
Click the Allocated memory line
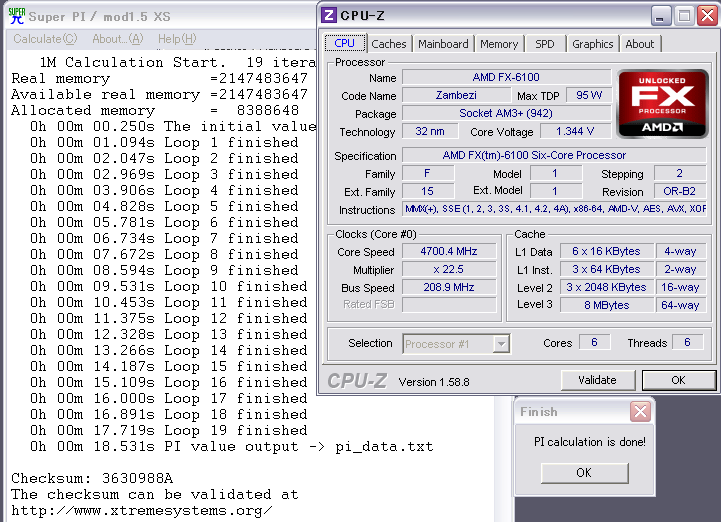tap(155, 111)
